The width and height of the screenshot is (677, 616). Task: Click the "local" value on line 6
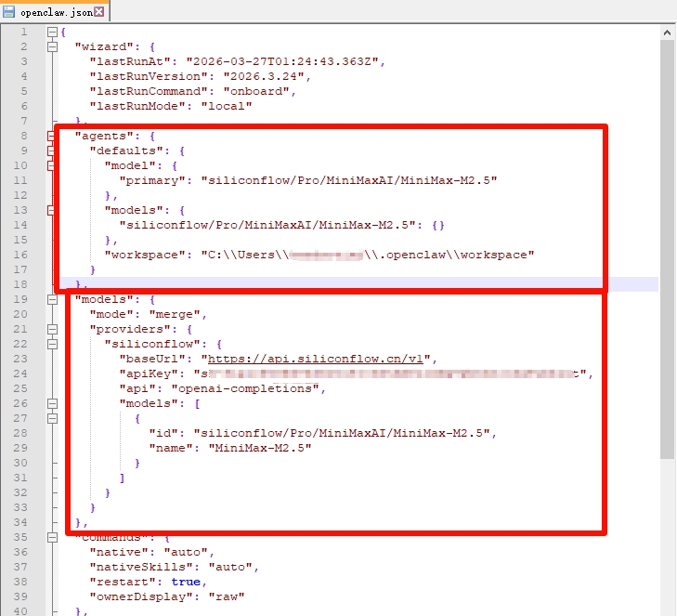click(227, 106)
